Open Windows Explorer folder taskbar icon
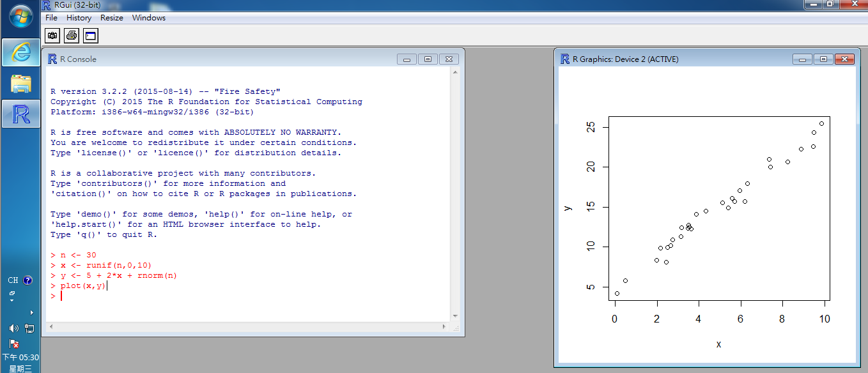Screen dimensions: 868x373 point(20,83)
